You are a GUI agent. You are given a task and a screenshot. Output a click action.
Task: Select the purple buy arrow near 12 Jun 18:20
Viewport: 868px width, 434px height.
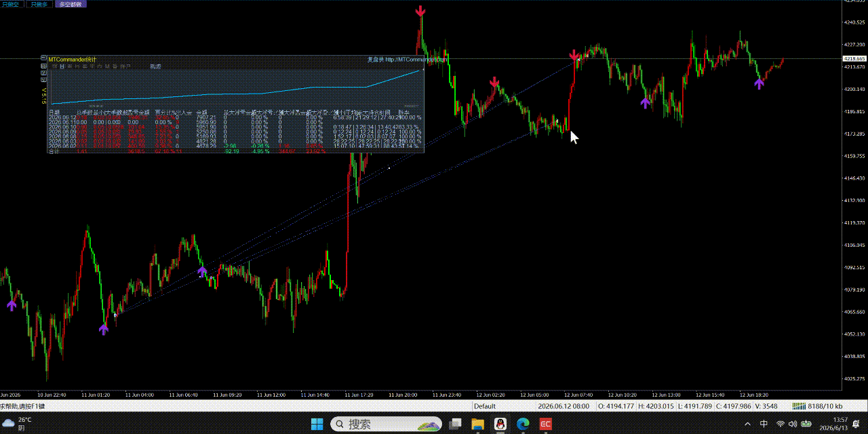tap(759, 83)
